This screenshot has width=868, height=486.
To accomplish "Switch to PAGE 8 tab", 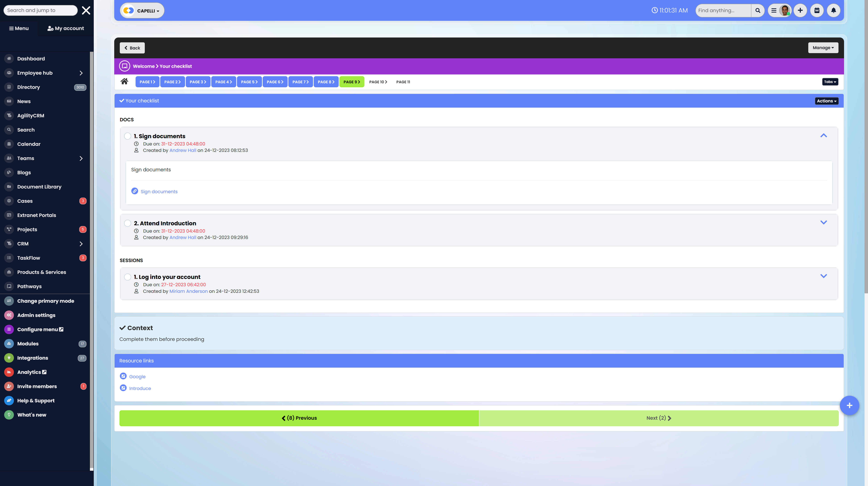I will click(x=326, y=82).
